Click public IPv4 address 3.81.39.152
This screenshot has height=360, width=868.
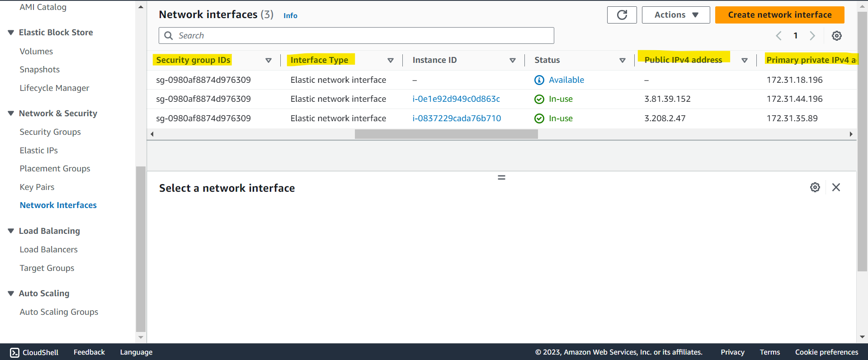click(x=667, y=99)
